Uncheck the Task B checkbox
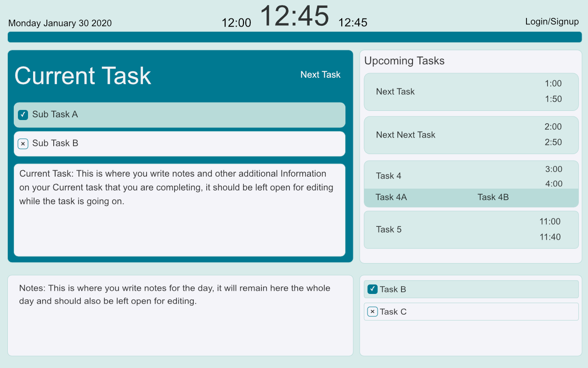This screenshot has width=588, height=368. point(373,289)
